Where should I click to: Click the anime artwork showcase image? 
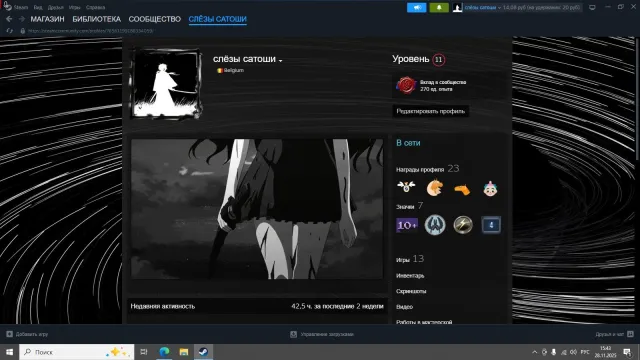(257, 209)
